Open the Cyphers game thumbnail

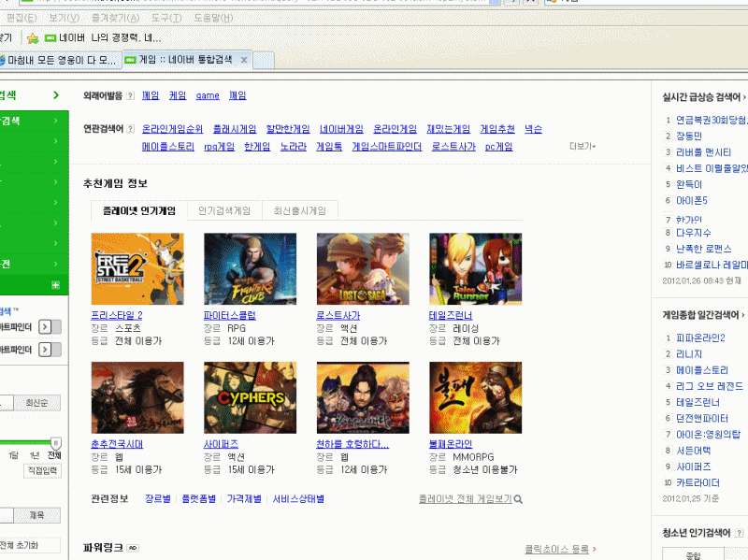[250, 397]
